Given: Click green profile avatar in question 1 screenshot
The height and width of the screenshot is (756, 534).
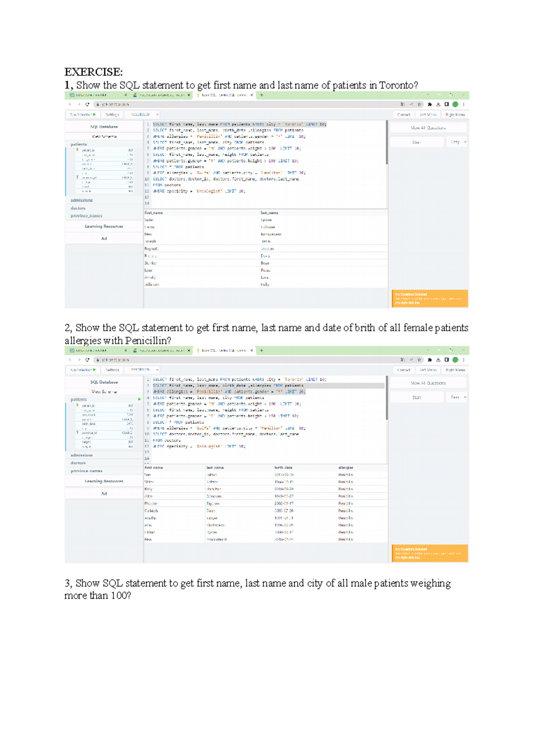Looking at the screenshot, I should [x=455, y=104].
